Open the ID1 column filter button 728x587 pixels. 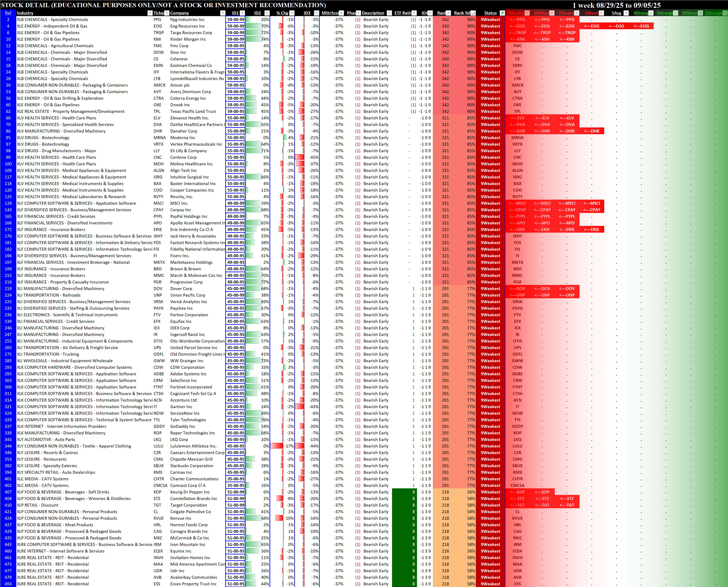242,13
